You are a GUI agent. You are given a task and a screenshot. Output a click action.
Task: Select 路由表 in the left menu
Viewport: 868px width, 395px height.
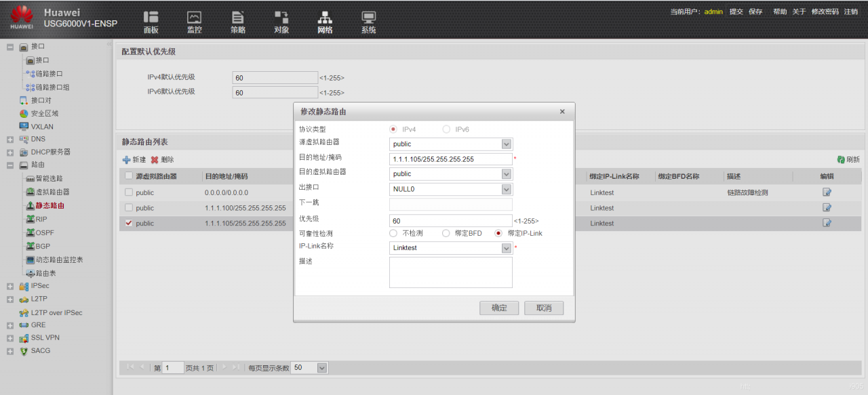(x=45, y=273)
